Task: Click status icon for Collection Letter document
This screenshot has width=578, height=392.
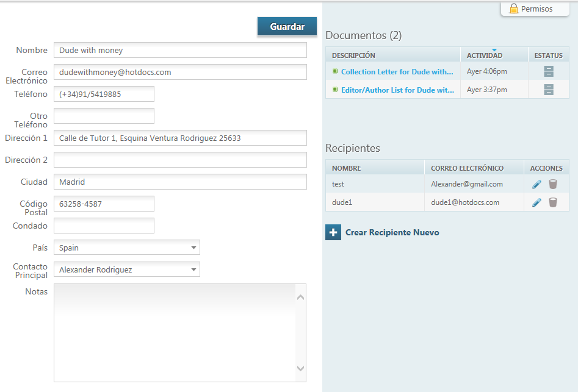Action: pyautogui.click(x=548, y=71)
